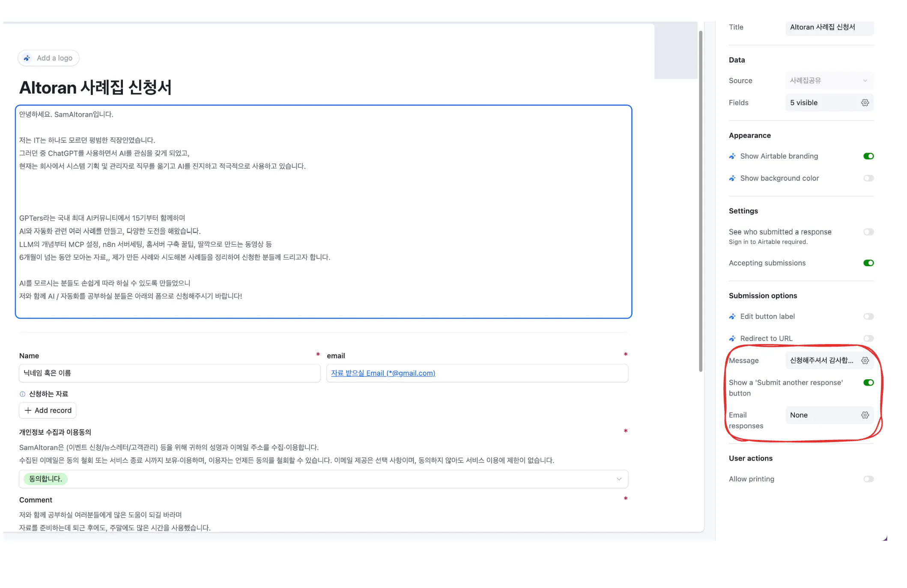Click the Comment field label

point(36,500)
